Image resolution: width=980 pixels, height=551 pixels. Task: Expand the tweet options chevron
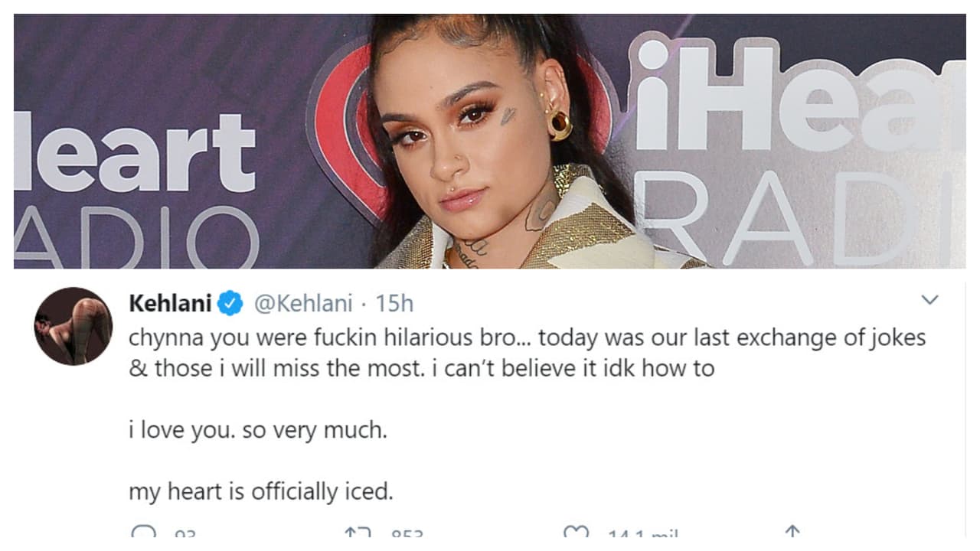(930, 302)
